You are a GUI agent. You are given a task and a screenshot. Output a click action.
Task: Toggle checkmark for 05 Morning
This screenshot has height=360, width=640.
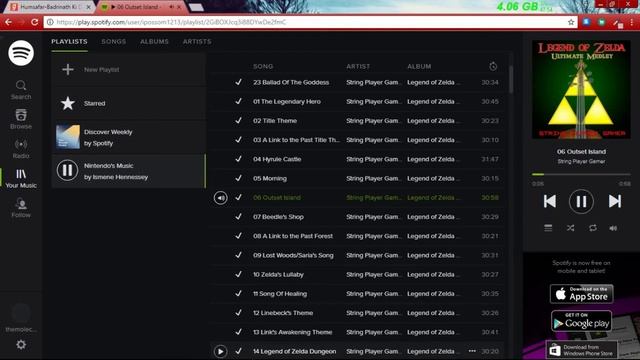coord(238,178)
